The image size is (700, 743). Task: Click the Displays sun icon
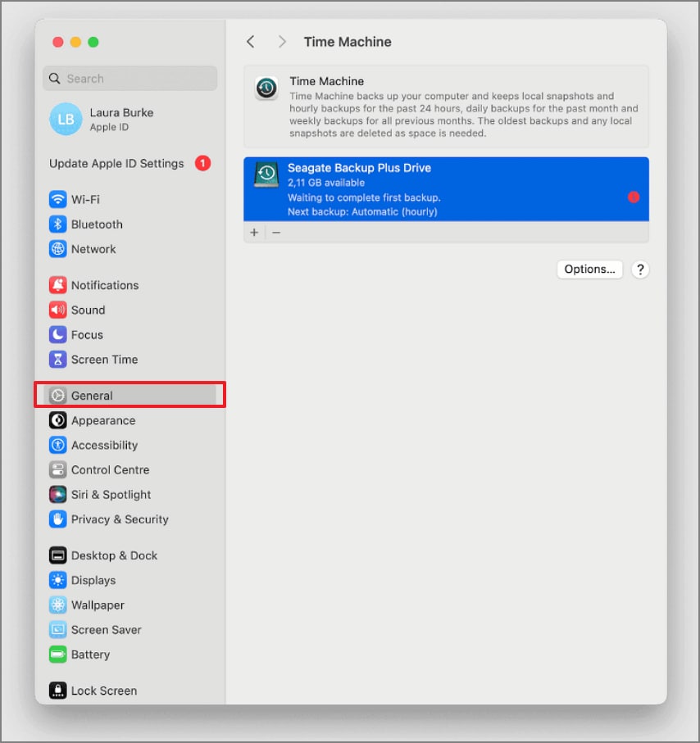[x=57, y=580]
